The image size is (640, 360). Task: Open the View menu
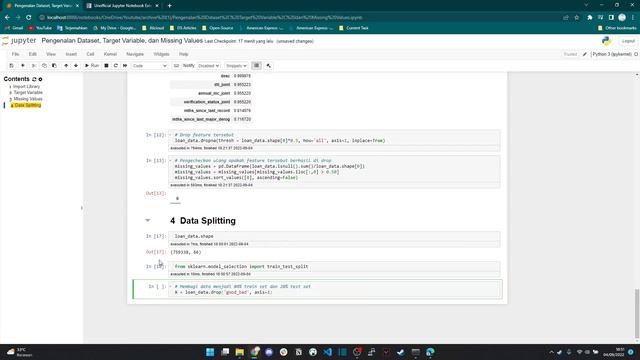[x=51, y=54]
